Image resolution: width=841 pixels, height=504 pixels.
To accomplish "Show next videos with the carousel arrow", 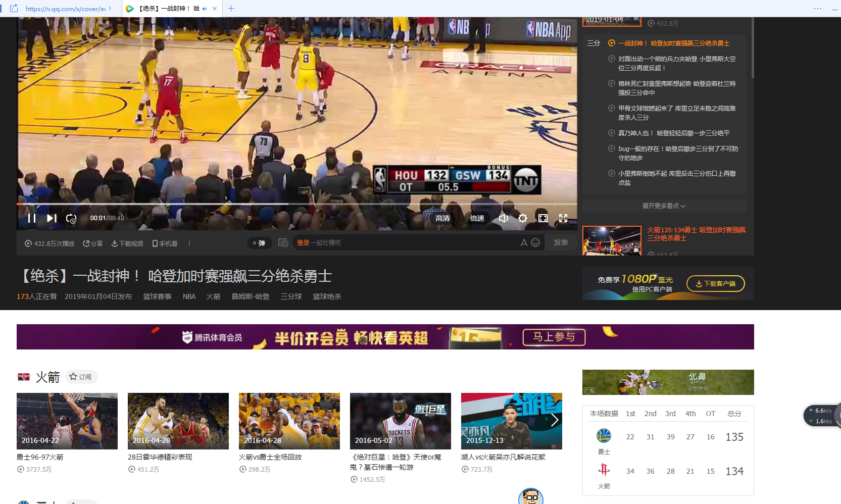I will click(555, 420).
